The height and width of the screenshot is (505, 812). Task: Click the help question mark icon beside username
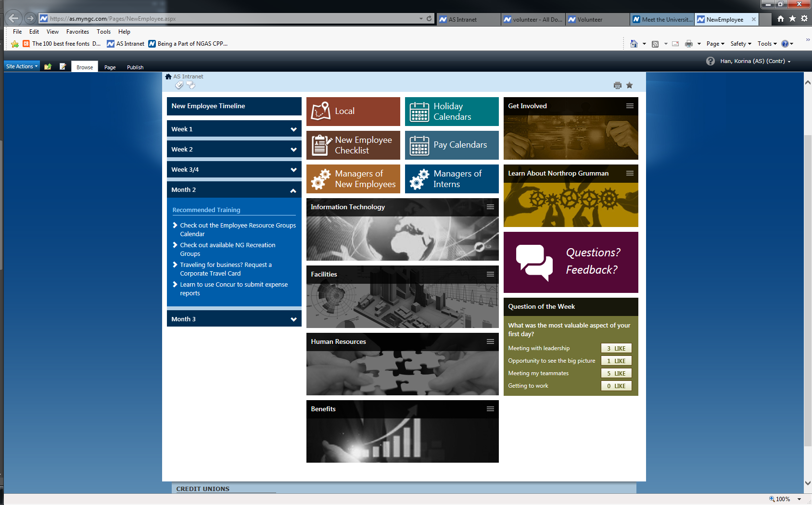point(710,61)
